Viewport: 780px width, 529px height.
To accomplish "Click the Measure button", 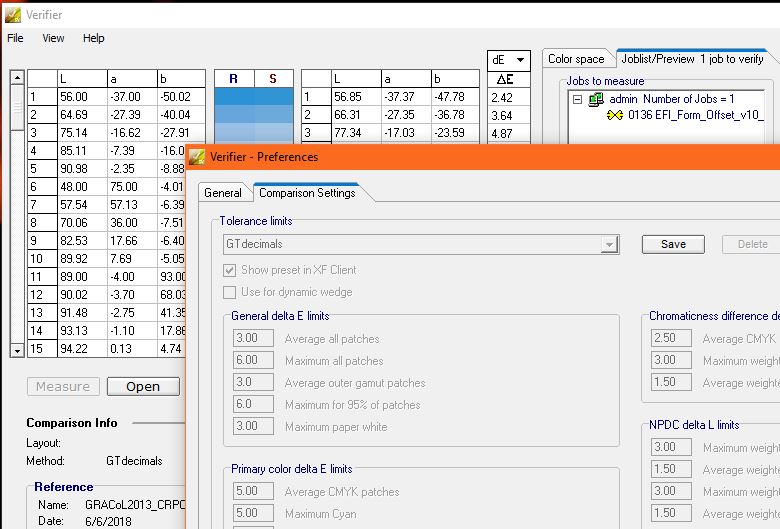I will [63, 387].
